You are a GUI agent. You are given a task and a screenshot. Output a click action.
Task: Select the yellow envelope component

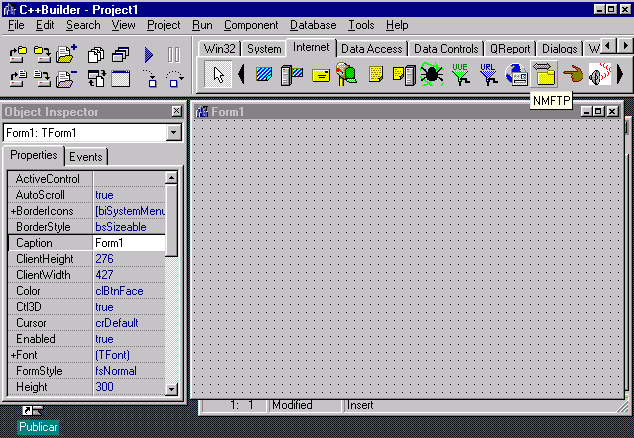pos(321,75)
